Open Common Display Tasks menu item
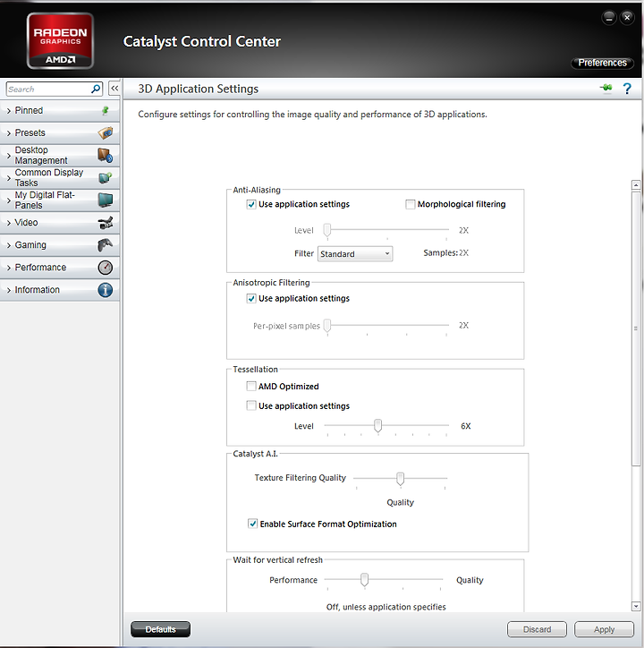Image resolution: width=644 pixels, height=648 pixels. (x=60, y=178)
